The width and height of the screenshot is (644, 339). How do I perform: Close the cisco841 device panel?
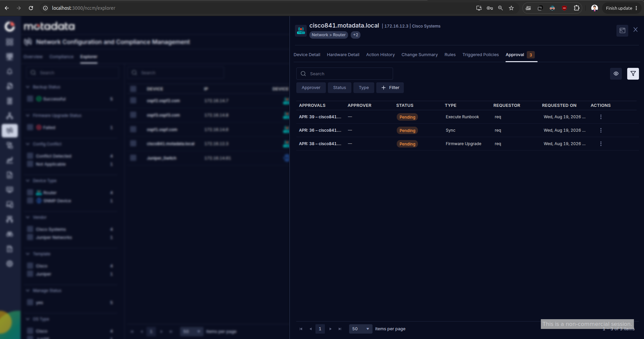coord(635,30)
